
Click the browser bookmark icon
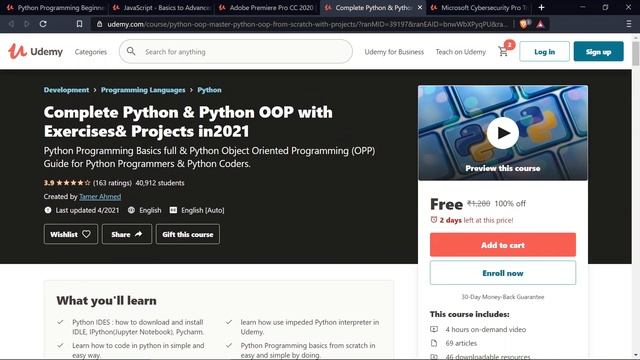(x=80, y=24)
